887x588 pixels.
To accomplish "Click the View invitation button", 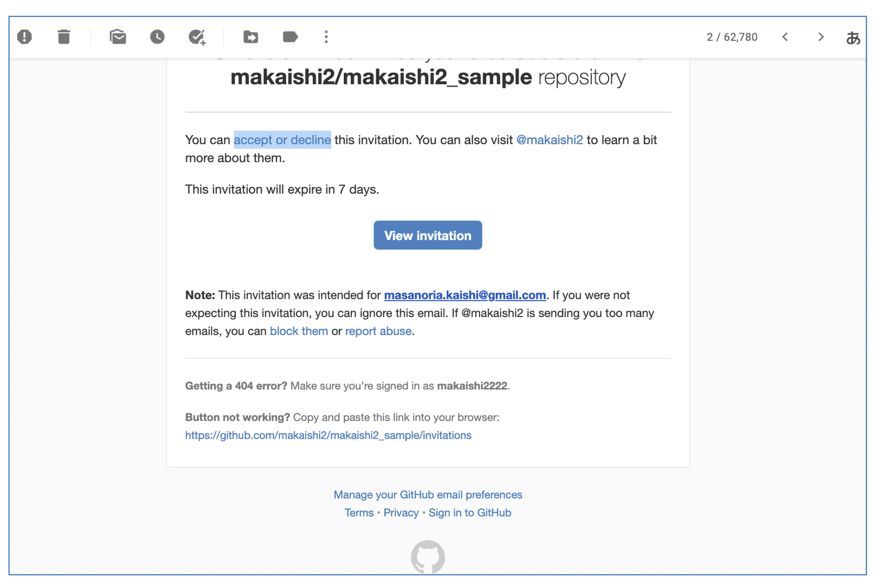I will tap(428, 235).
